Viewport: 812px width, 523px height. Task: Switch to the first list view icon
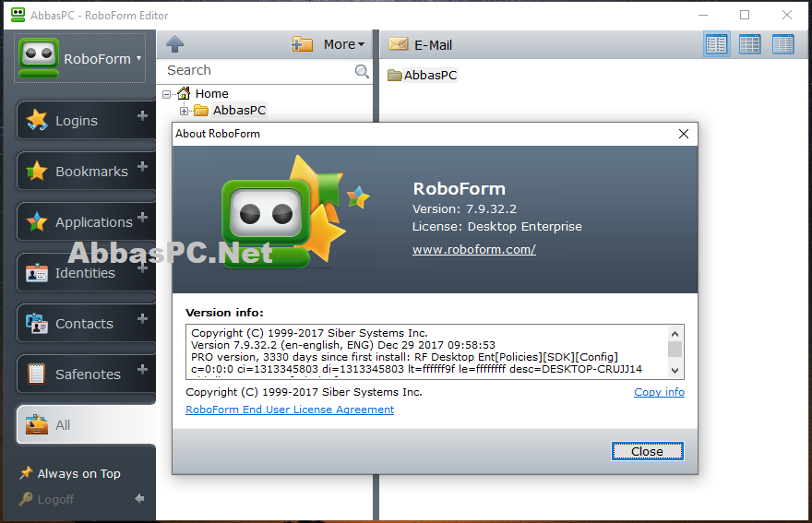717,44
